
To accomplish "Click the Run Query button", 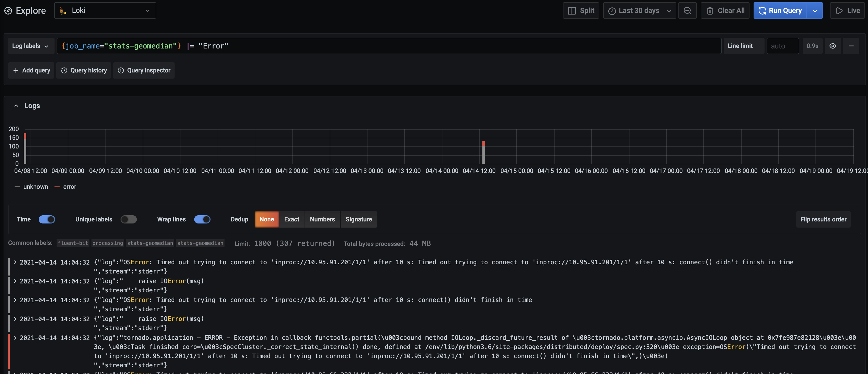I will click(x=780, y=11).
